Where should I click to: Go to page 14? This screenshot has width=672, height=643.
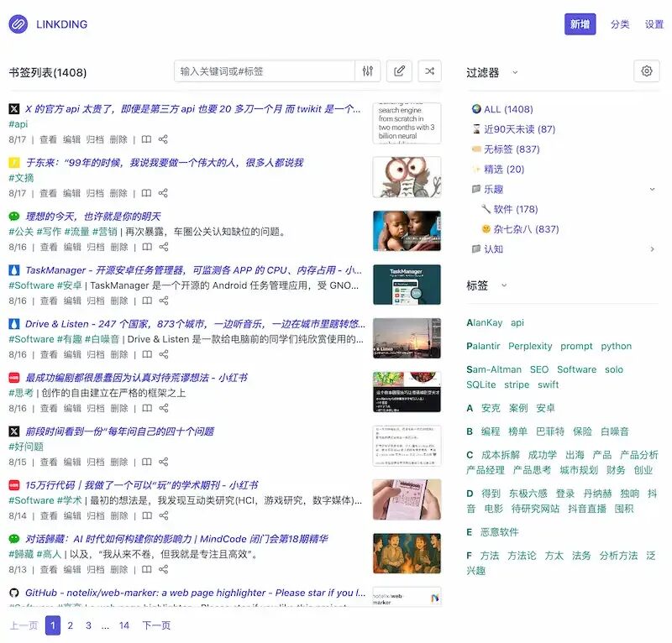[x=124, y=625]
